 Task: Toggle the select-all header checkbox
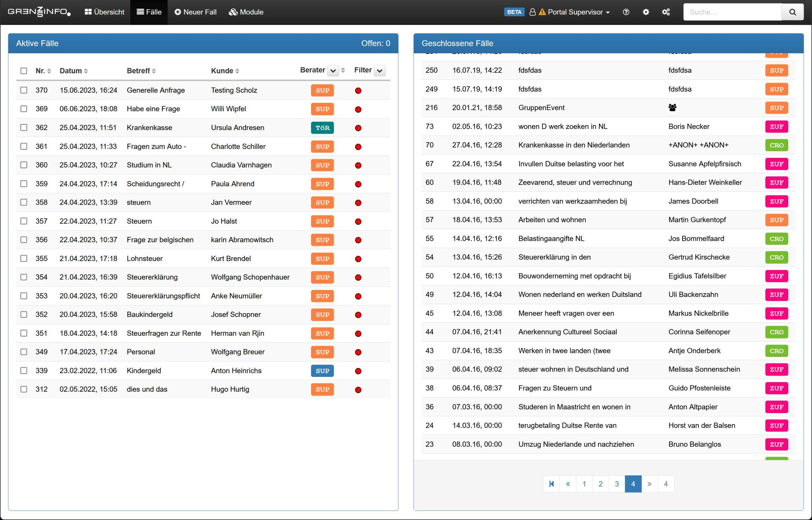pos(23,71)
